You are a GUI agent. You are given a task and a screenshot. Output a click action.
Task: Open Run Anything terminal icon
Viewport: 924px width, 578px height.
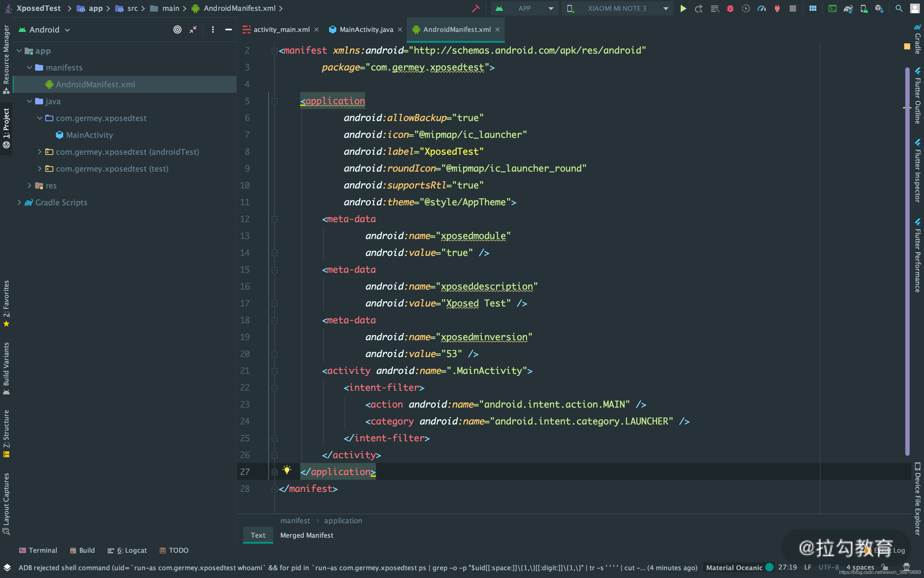832,8
